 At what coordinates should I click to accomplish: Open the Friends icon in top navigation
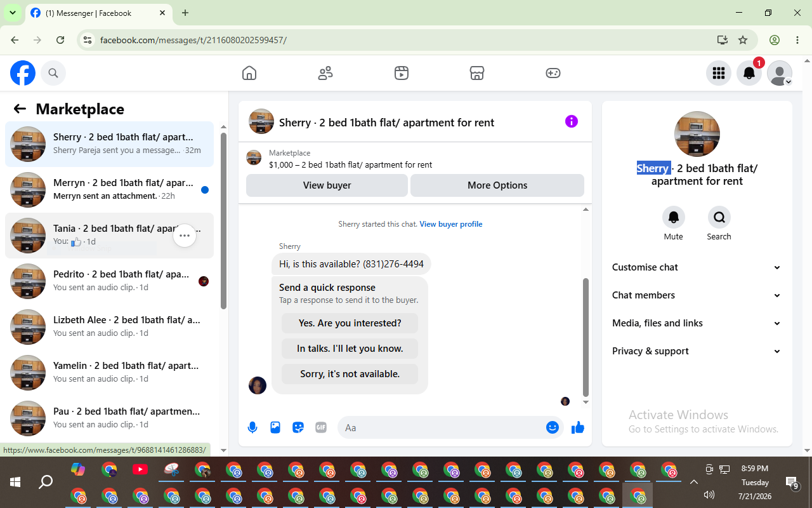pyautogui.click(x=325, y=73)
